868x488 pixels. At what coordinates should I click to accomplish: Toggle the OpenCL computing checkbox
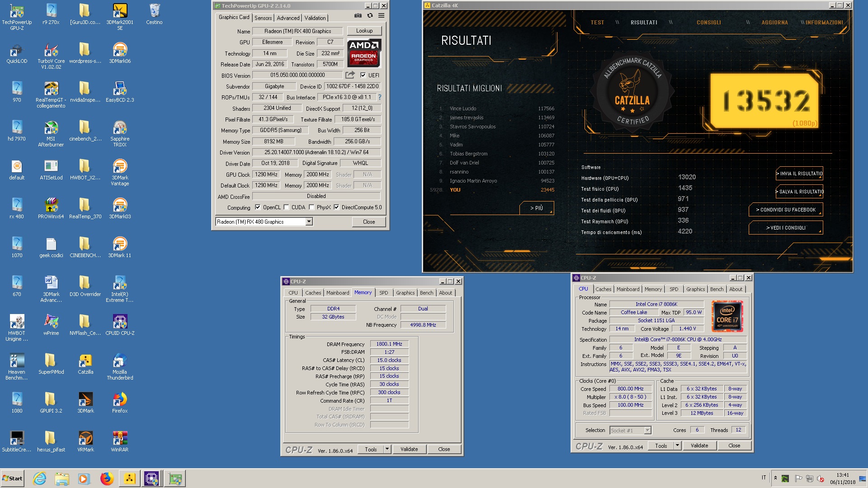tap(258, 207)
